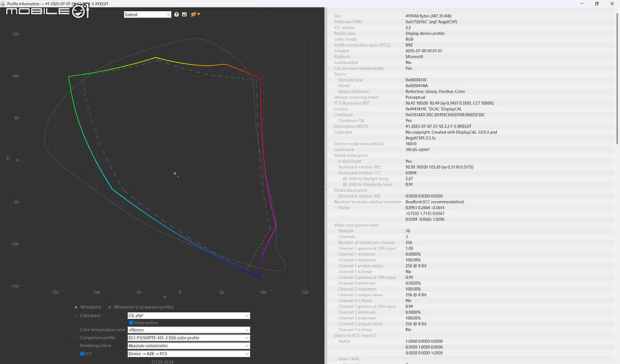Select the Bradford (ICC recommendation) value
This screenshot has height=364, width=620.
(434, 202)
